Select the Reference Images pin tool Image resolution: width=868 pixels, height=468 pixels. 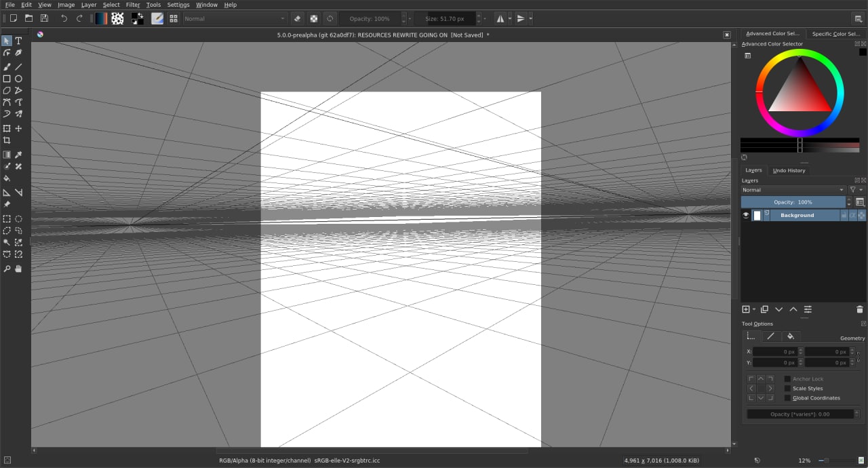tap(7, 204)
